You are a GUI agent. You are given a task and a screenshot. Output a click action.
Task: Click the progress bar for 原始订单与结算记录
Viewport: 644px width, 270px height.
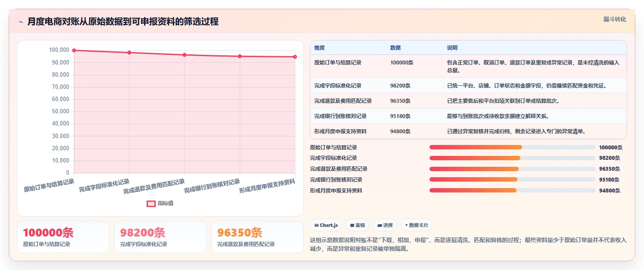[513, 147]
